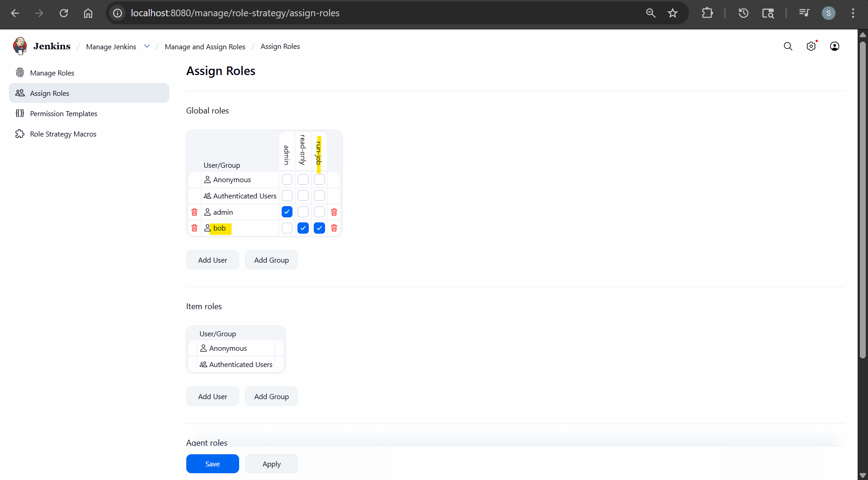Click the run-job column header
Viewport: 868px width, 480px height.
point(319,152)
